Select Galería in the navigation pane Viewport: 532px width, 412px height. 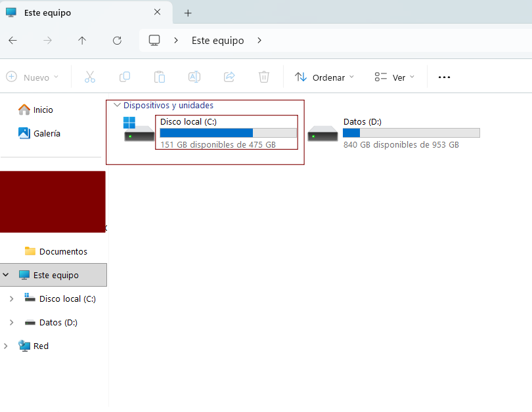[46, 133]
